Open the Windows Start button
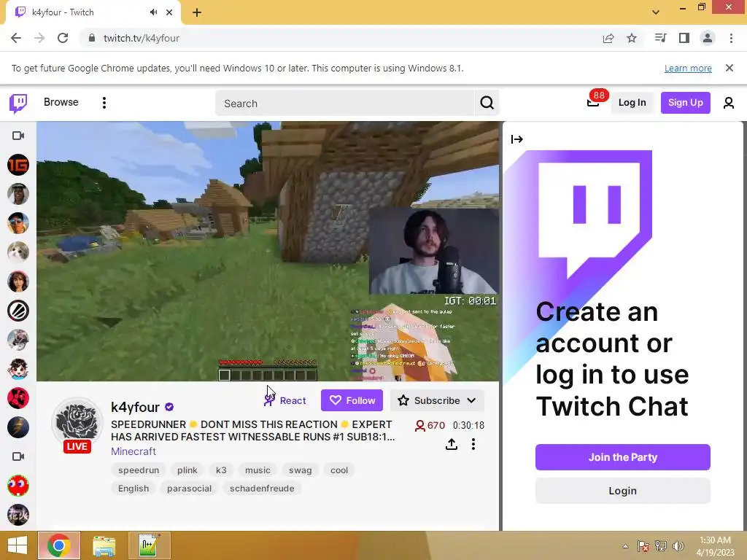The height and width of the screenshot is (560, 747). pyautogui.click(x=18, y=545)
